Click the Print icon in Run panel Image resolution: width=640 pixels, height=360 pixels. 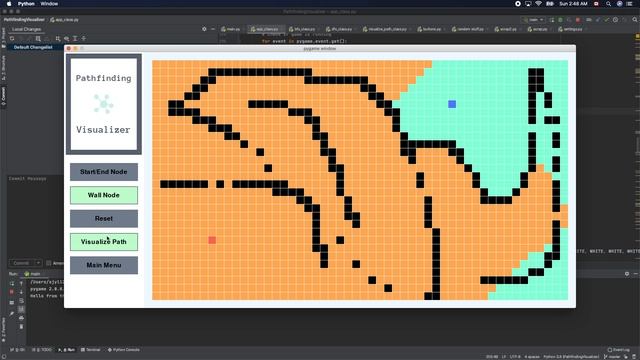pyautogui.click(x=21, y=318)
